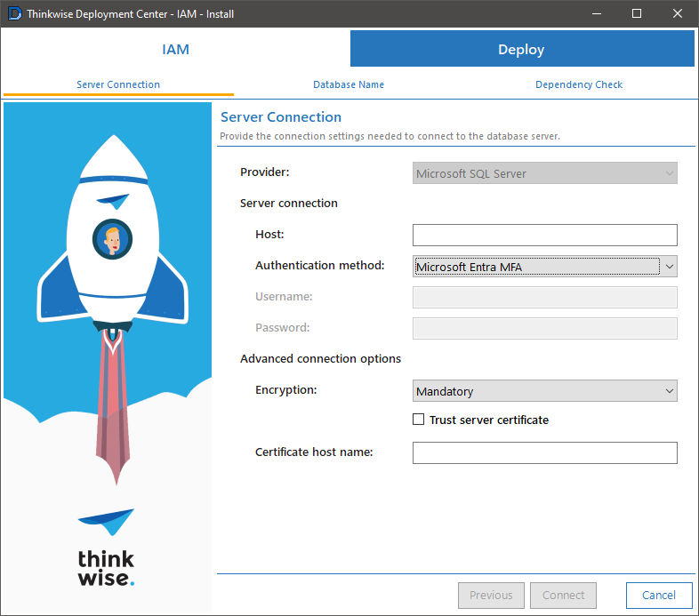Open the Dependency Check step tab
Viewport: 699px width, 616px height.
[x=579, y=84]
